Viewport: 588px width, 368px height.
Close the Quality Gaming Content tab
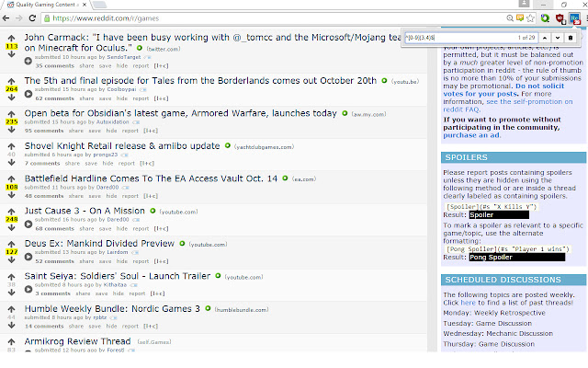85,5
